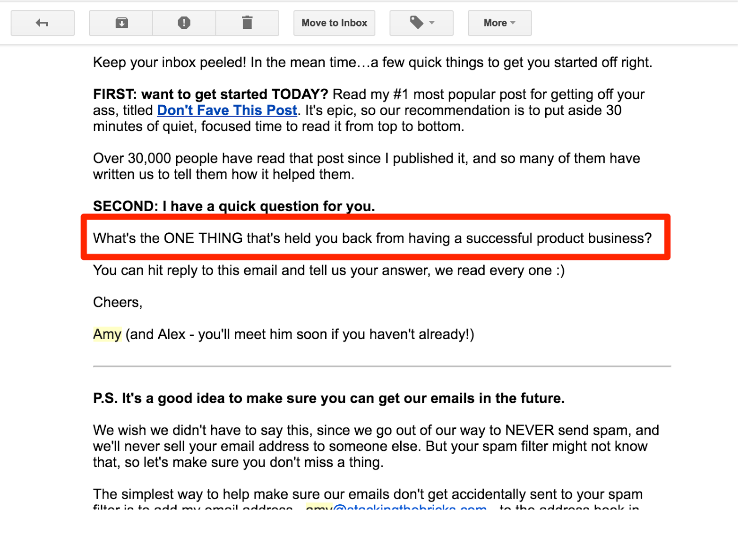Click the word Cheers,
Image resolution: width=756 pixels, height=535 pixels.
tap(118, 302)
